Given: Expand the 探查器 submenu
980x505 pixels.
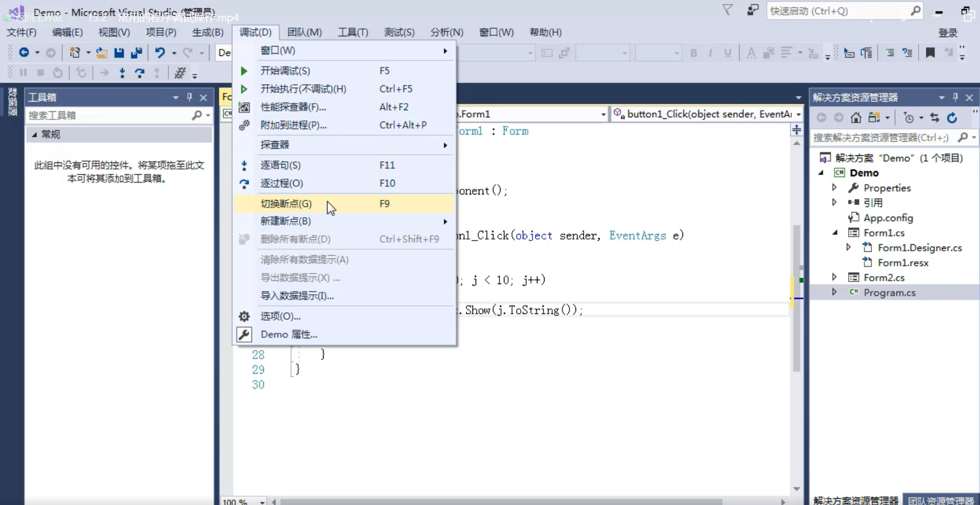Looking at the screenshot, I should click(x=345, y=145).
